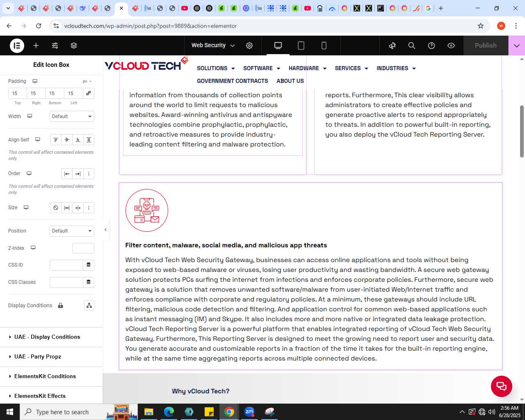Click the CSS Classes input field
This screenshot has height=420, width=525.
(66, 282)
